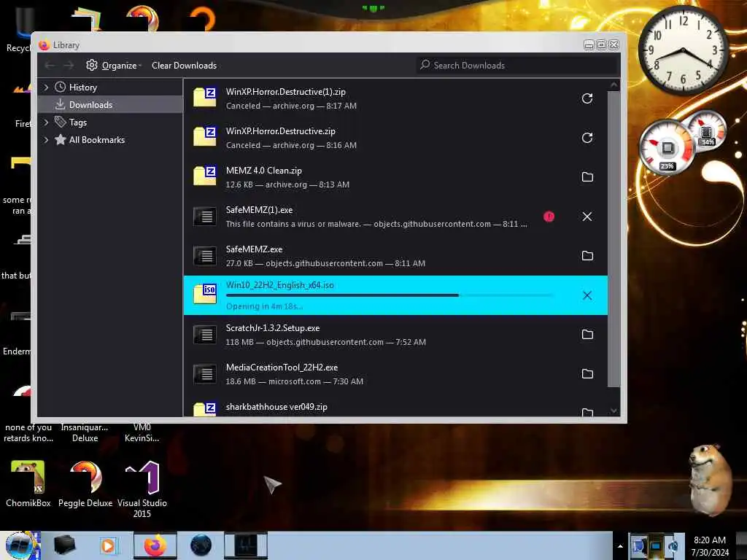Show sharkbathhouse ver049.zip in folder
747x560 pixels.
(x=587, y=413)
